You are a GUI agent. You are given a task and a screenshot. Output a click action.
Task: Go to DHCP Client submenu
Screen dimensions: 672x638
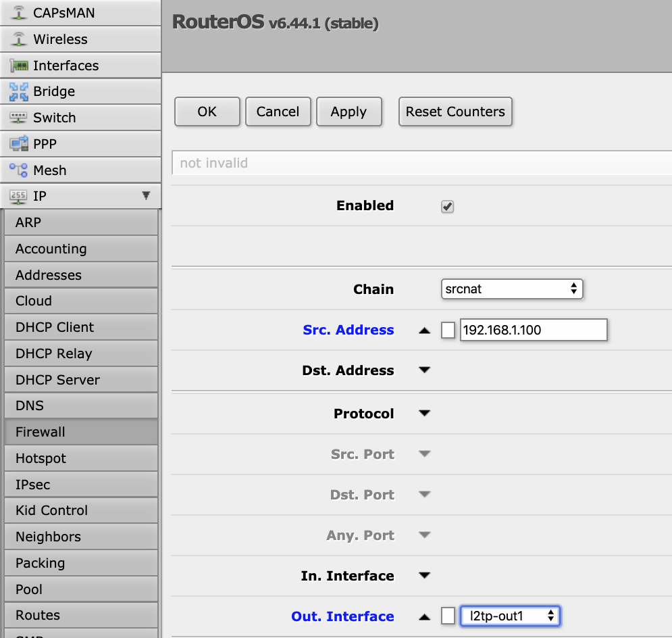coord(81,327)
